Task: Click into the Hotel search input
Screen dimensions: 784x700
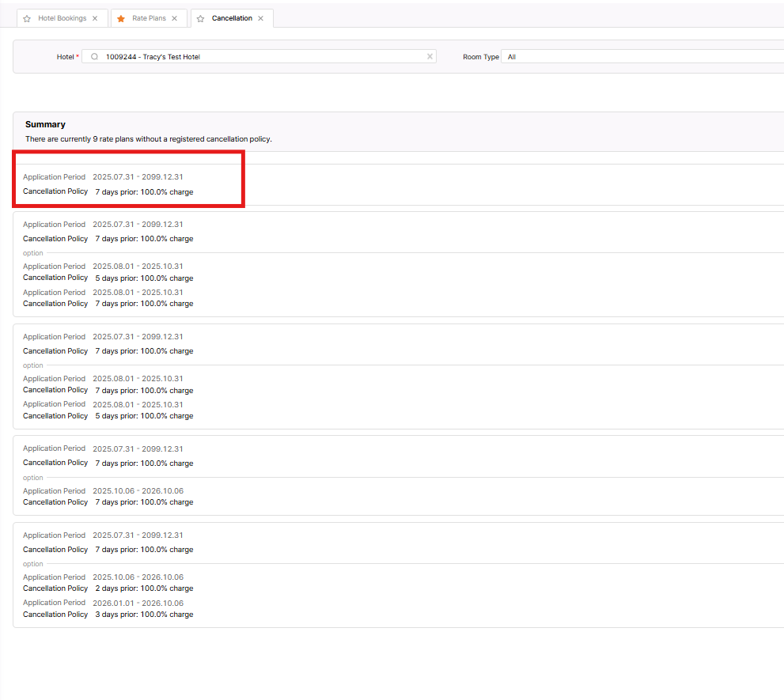Action: pos(261,57)
